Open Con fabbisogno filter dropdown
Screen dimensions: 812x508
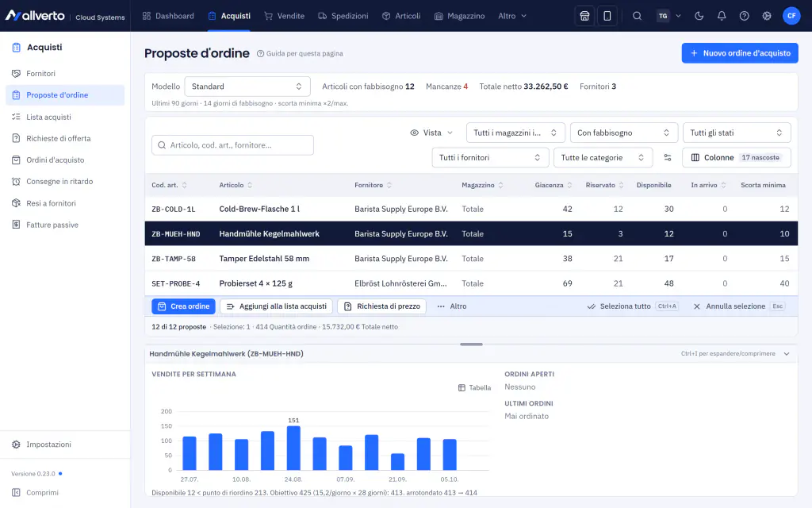click(623, 133)
